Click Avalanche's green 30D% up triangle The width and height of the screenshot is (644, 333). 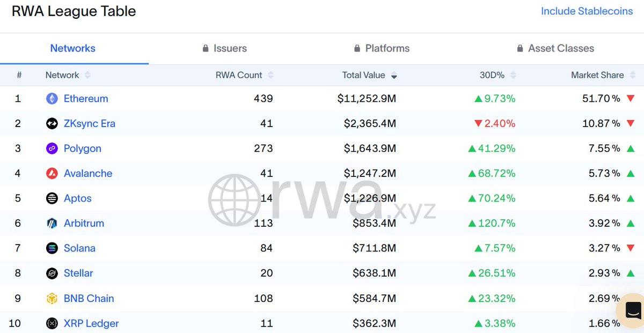coord(472,173)
